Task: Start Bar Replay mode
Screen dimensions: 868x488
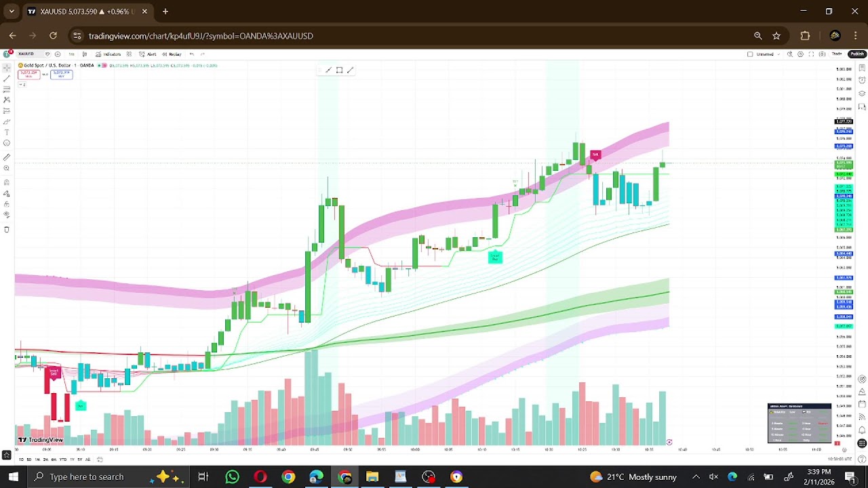Action: pyautogui.click(x=172, y=54)
